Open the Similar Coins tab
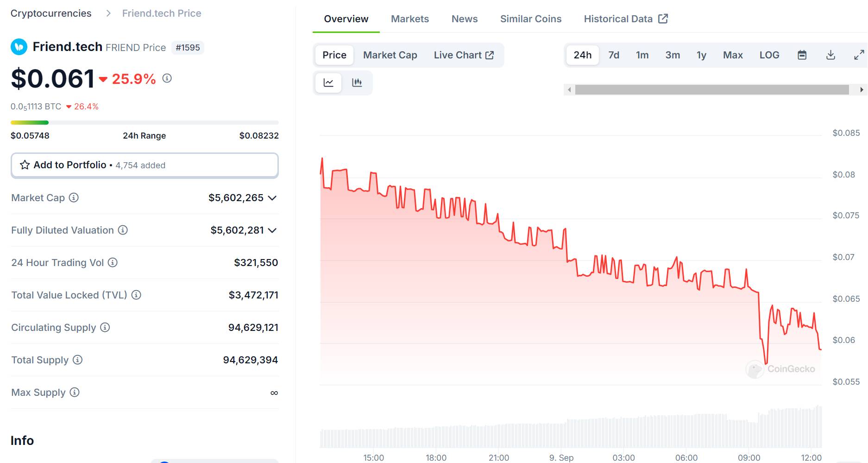The image size is (868, 463). [x=531, y=19]
